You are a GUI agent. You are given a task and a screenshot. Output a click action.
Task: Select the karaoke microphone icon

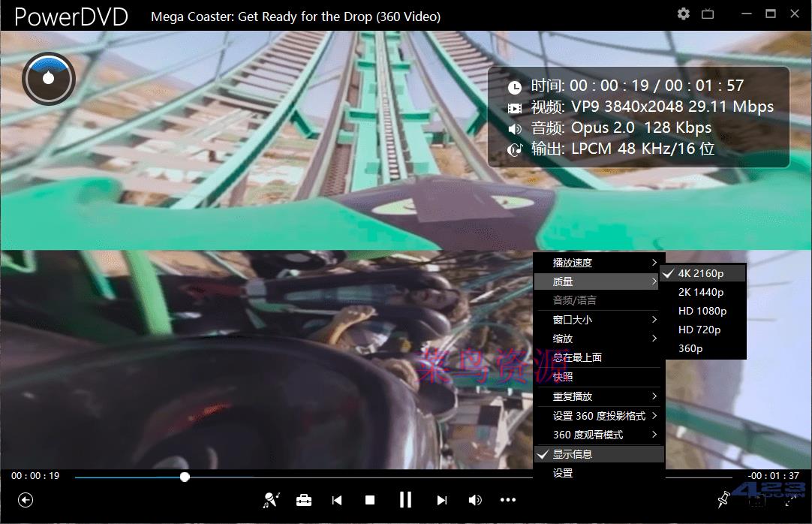click(x=271, y=499)
